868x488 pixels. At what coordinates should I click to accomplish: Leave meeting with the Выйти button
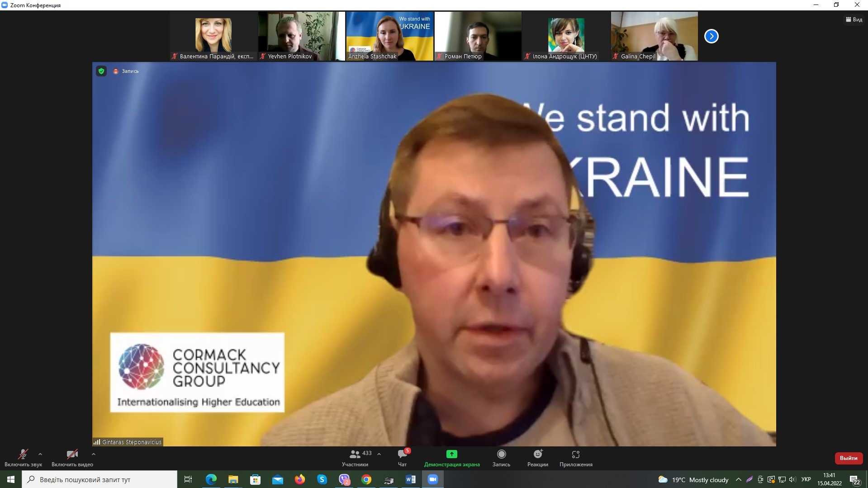[x=849, y=458]
